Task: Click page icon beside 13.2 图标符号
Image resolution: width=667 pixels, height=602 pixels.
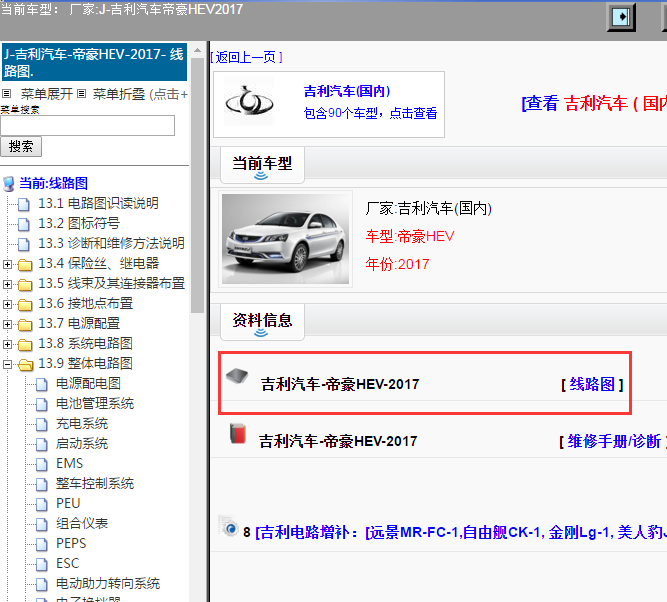Action: 24,224
